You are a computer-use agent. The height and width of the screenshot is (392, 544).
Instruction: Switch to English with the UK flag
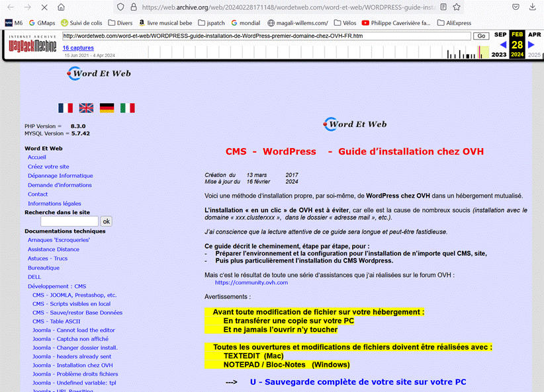(86, 108)
